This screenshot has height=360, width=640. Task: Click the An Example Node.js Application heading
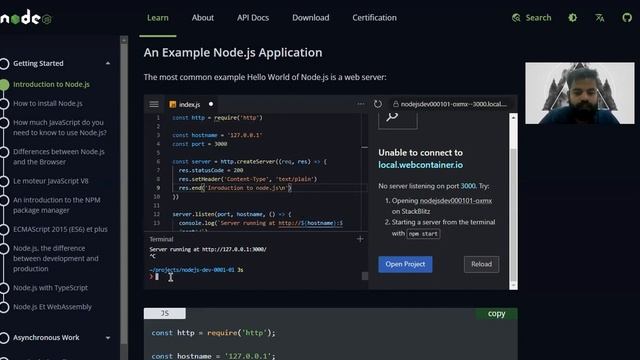pyautogui.click(x=233, y=52)
